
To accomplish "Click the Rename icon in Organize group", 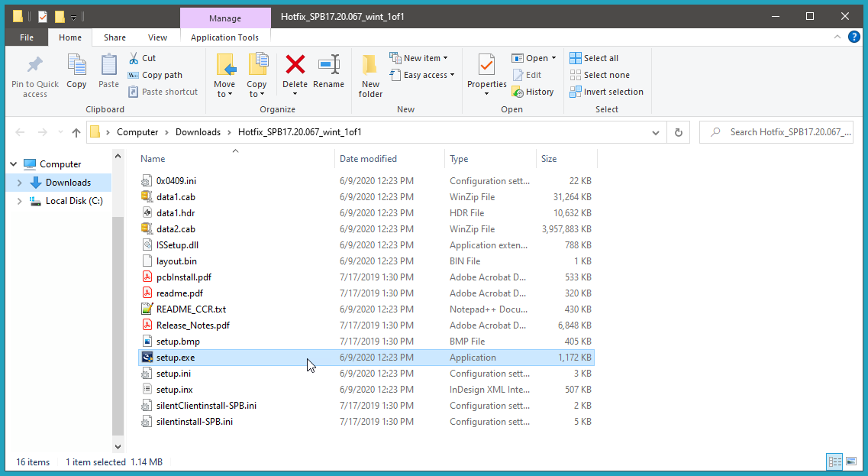I will pos(328,65).
